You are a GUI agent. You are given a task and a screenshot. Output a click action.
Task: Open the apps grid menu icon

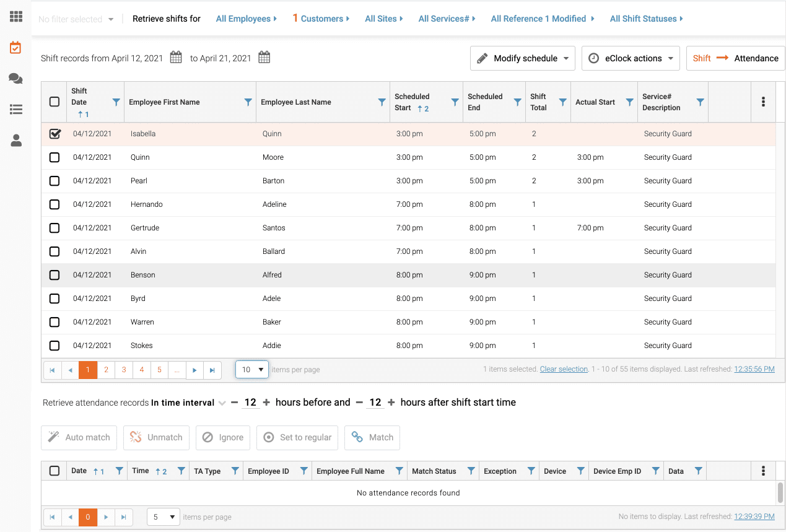[16, 17]
